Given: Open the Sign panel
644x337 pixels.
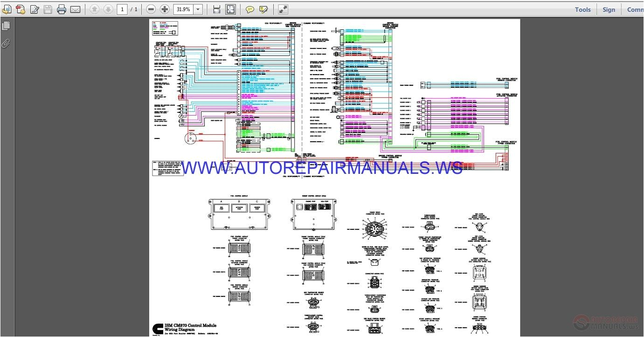Looking at the screenshot, I should (609, 9).
